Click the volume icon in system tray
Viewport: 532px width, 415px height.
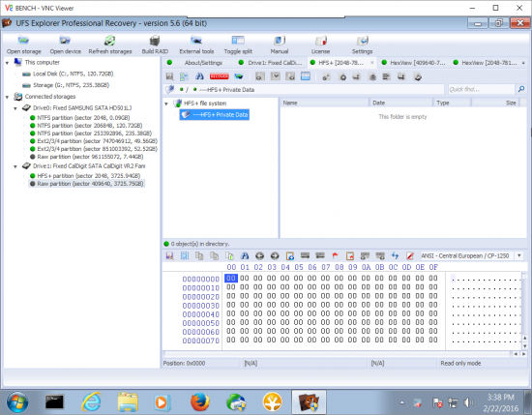point(468,402)
